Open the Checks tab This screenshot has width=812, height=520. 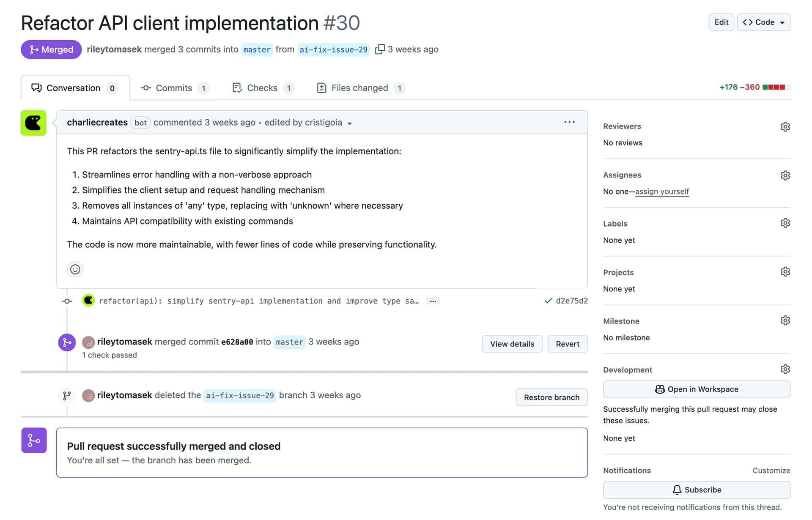[262, 88]
